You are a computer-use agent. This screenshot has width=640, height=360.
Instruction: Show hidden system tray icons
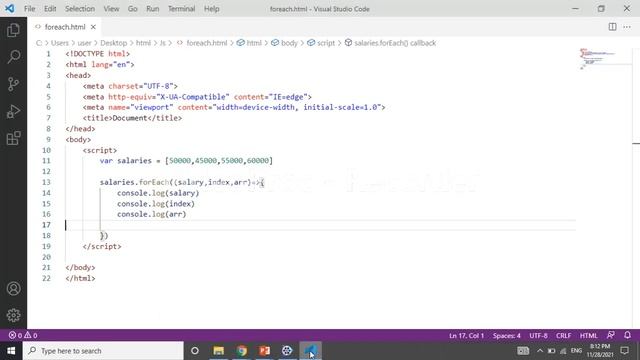[x=540, y=351]
